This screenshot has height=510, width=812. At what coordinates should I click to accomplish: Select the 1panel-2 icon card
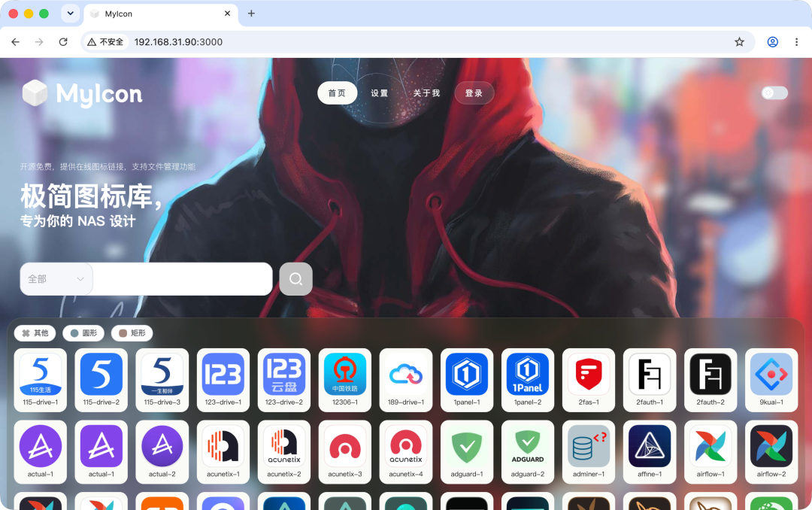click(x=528, y=380)
